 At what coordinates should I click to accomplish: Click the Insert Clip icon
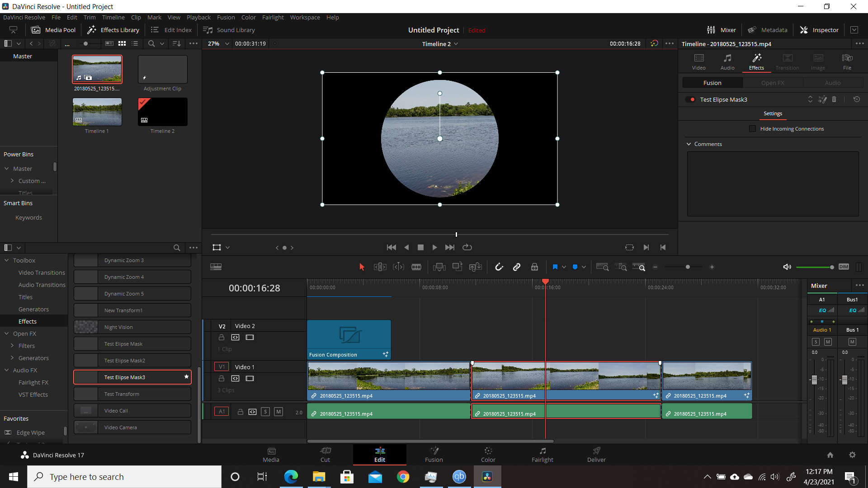[x=439, y=267]
